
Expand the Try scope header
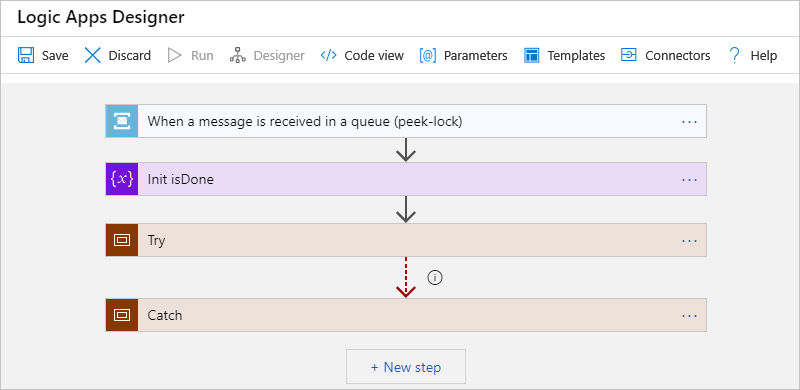[x=406, y=240]
